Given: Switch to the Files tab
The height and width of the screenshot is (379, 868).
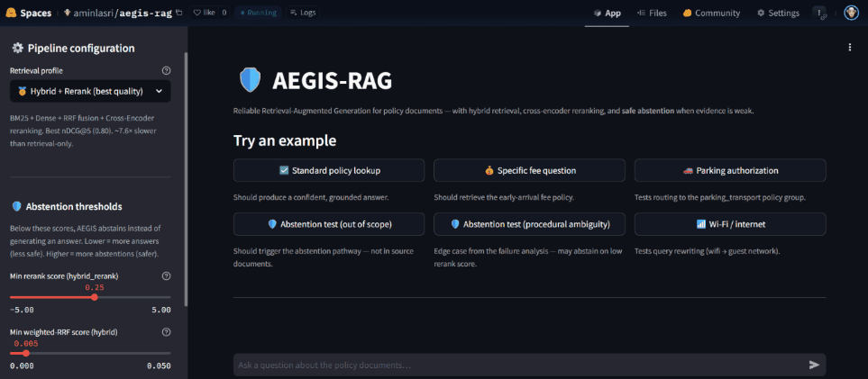Looking at the screenshot, I should pos(652,13).
